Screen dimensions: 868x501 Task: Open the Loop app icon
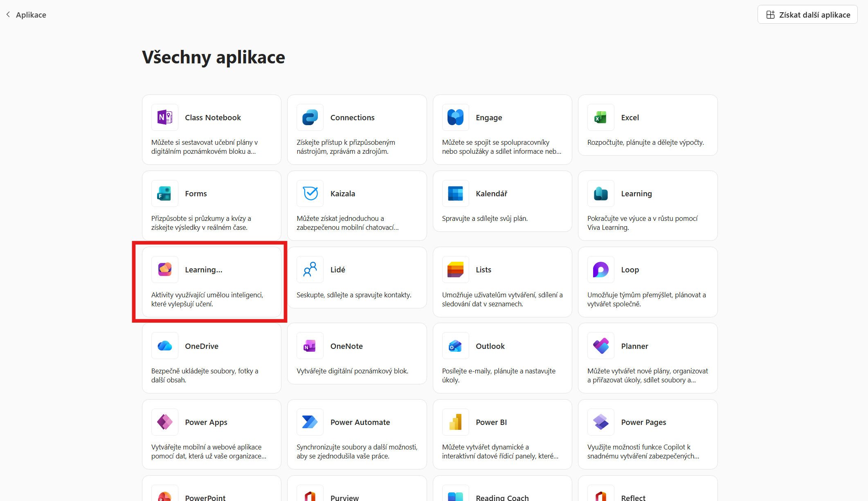(x=600, y=270)
